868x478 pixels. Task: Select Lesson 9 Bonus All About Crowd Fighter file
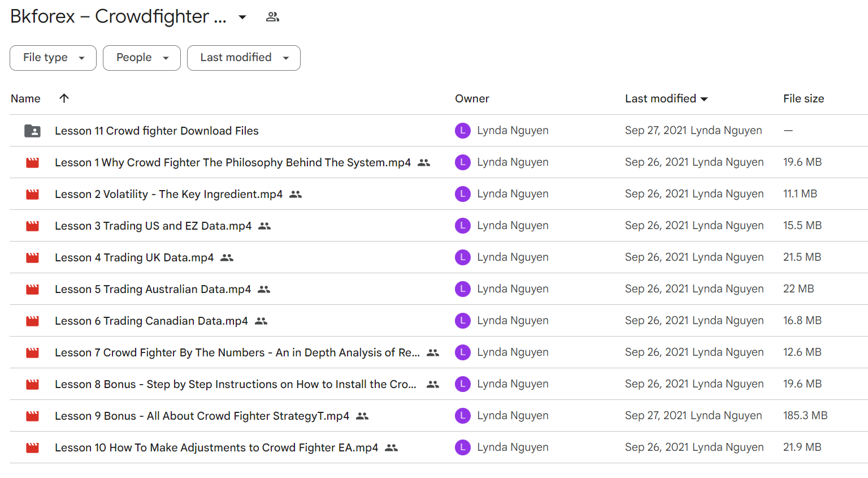202,416
